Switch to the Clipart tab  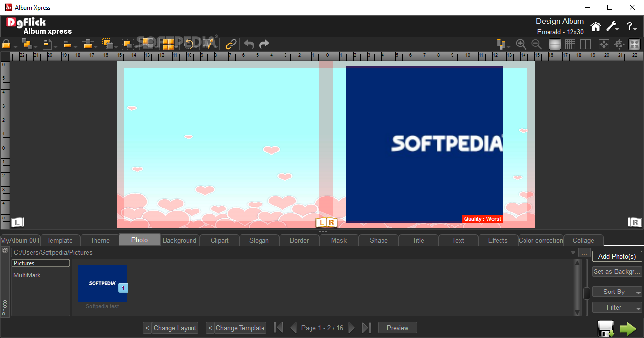[x=219, y=240]
